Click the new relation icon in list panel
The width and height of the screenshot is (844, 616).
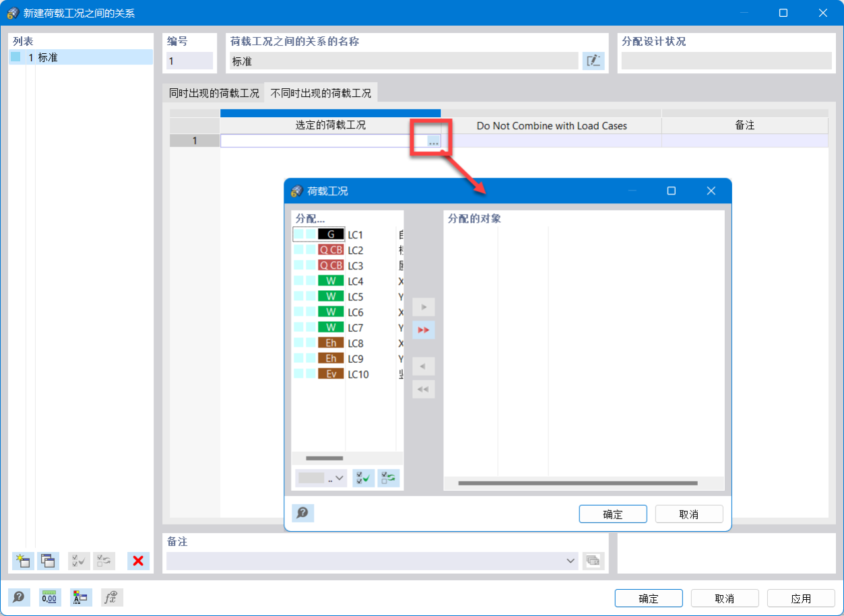click(23, 560)
